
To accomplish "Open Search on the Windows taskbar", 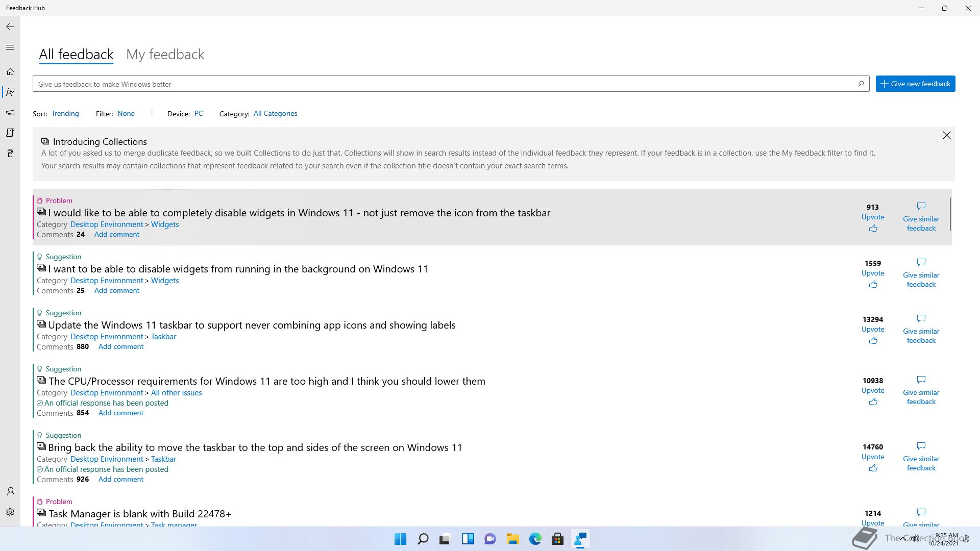I will point(423,539).
